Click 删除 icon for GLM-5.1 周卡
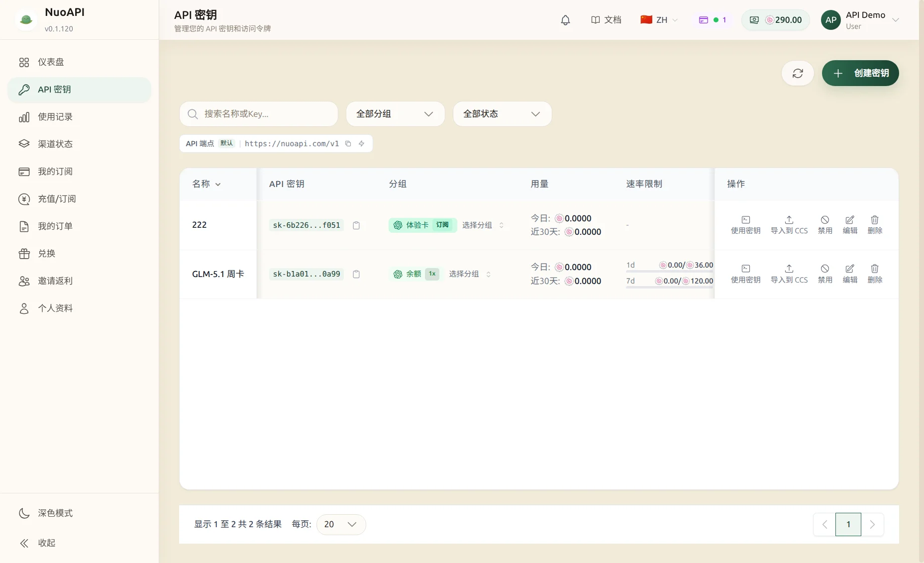Viewport: 924px width, 563px height. (x=875, y=274)
